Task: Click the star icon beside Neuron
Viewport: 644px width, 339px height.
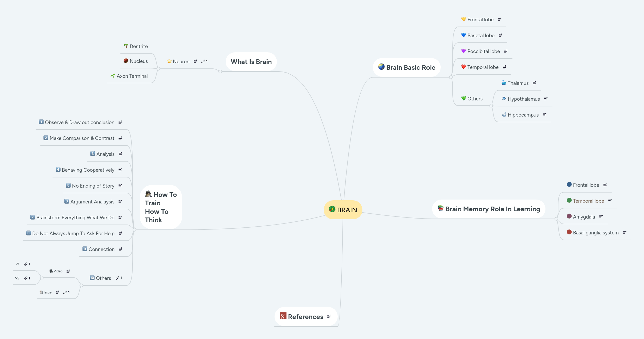Action: click(169, 61)
